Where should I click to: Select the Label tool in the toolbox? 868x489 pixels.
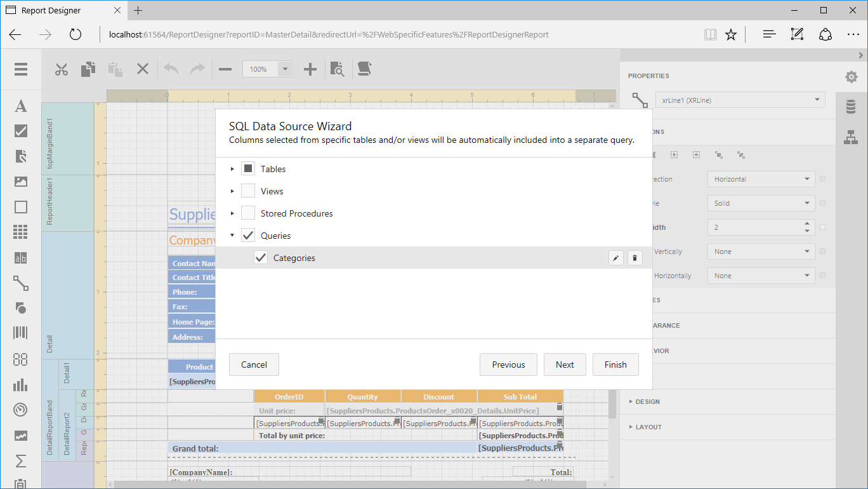[20, 106]
